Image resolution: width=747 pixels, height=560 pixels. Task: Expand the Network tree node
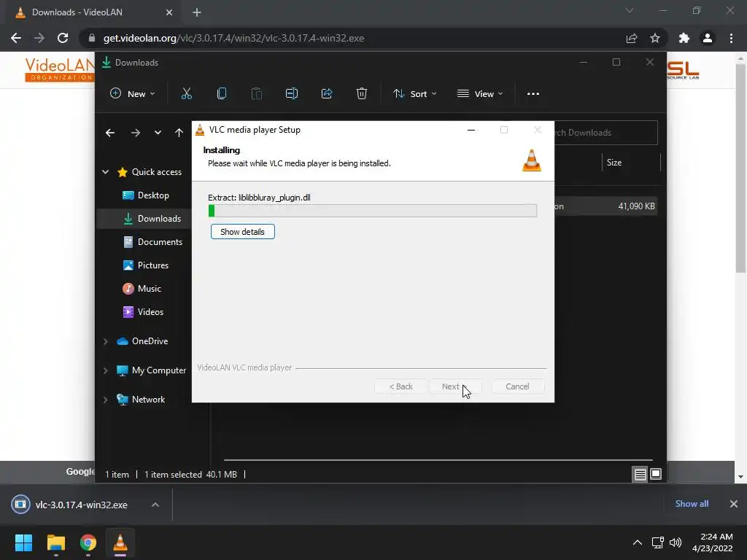[105, 400]
